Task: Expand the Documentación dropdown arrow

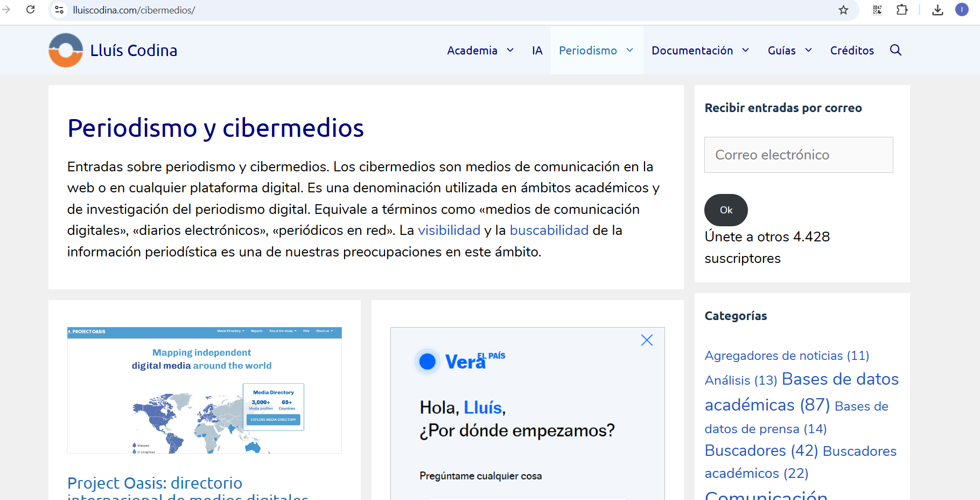Action: click(746, 50)
